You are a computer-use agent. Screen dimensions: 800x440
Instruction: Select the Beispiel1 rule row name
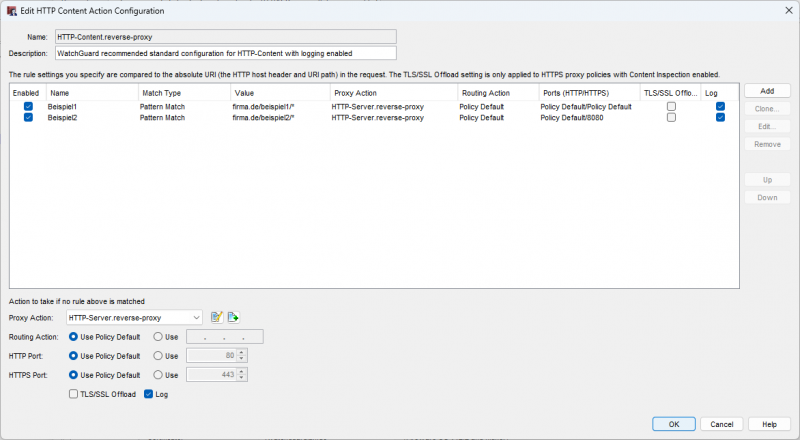(62, 107)
